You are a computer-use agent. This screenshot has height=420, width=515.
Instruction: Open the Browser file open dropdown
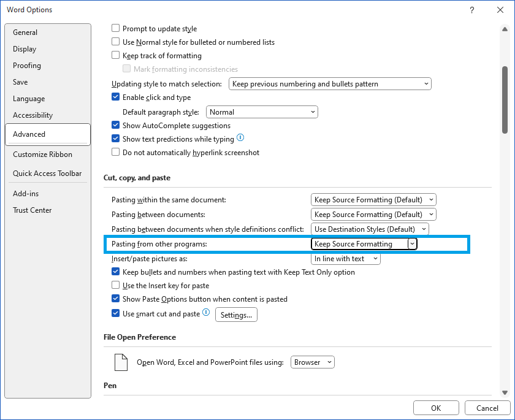(x=313, y=362)
